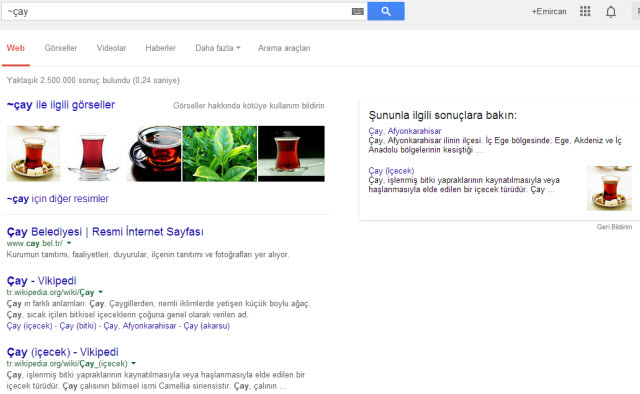Open the notifications bell icon

coord(611,12)
